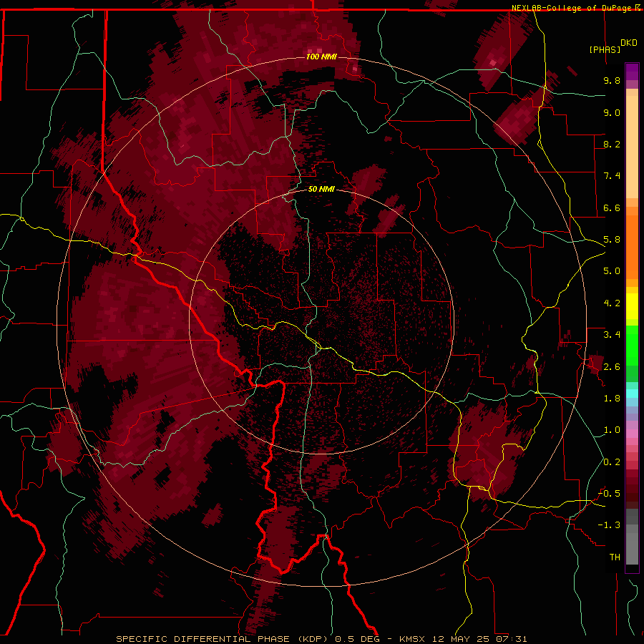Click the DKD legend heading
644x644 pixels.
tap(628, 43)
